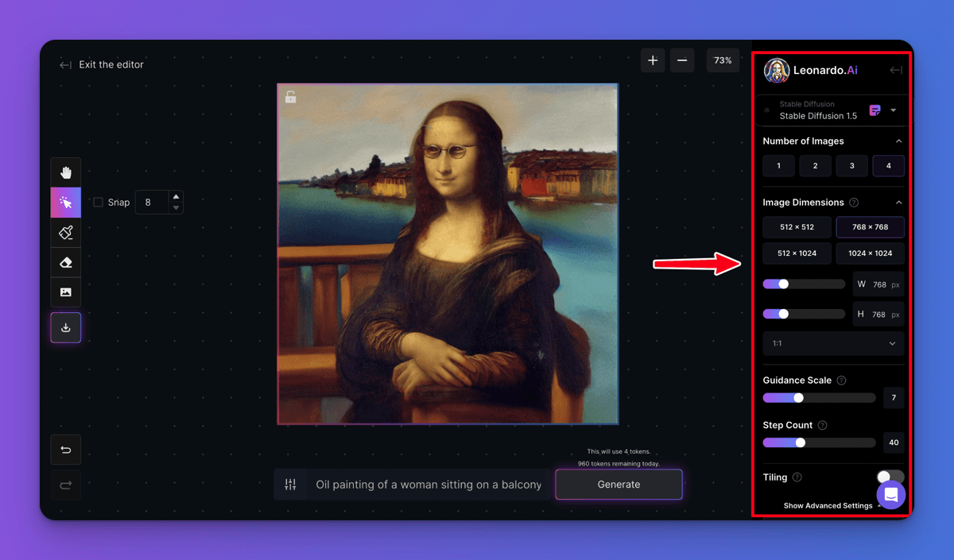Collapse the Number of Images section
This screenshot has width=954, height=560.
click(898, 141)
